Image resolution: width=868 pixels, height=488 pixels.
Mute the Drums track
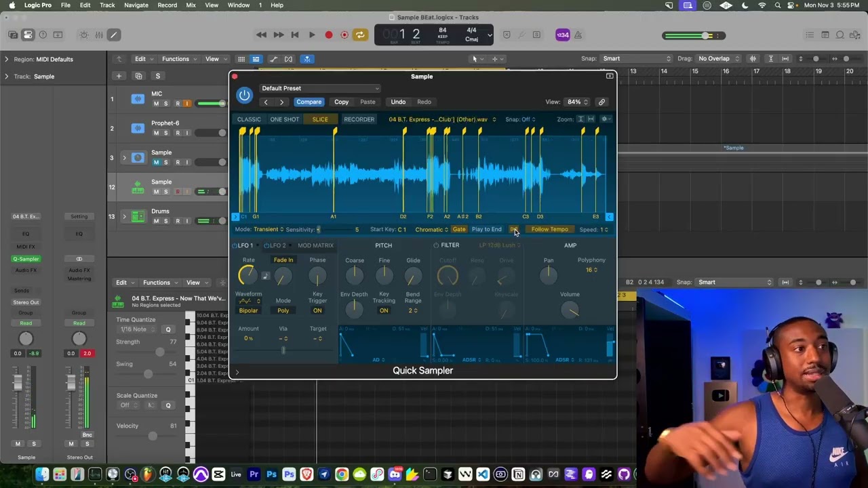point(156,221)
